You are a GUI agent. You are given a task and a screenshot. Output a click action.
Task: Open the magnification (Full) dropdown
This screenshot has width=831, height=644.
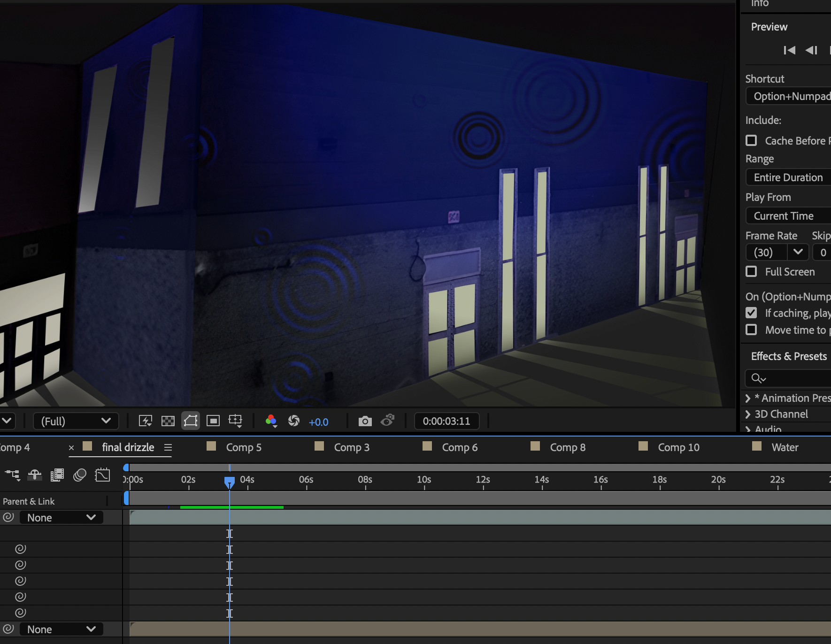coord(76,421)
